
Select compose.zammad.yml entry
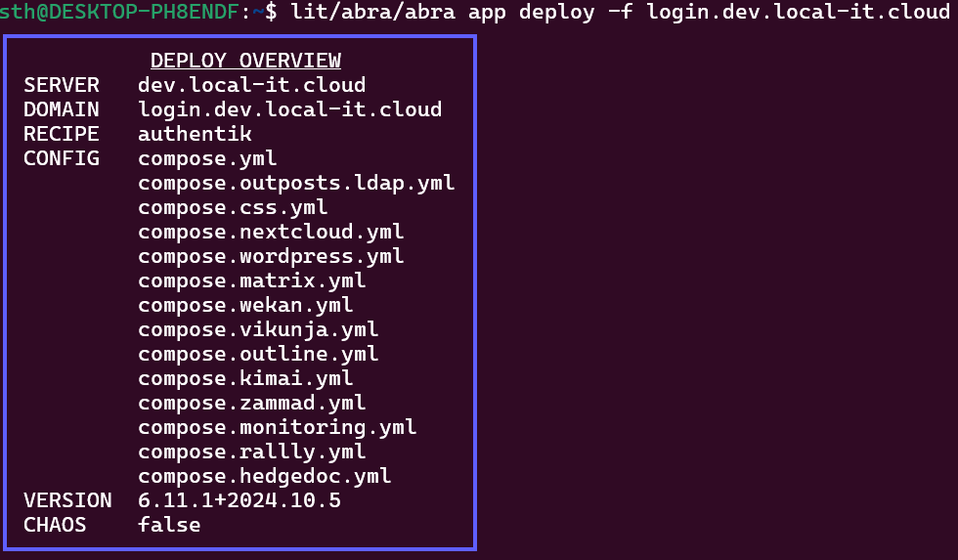coord(252,403)
